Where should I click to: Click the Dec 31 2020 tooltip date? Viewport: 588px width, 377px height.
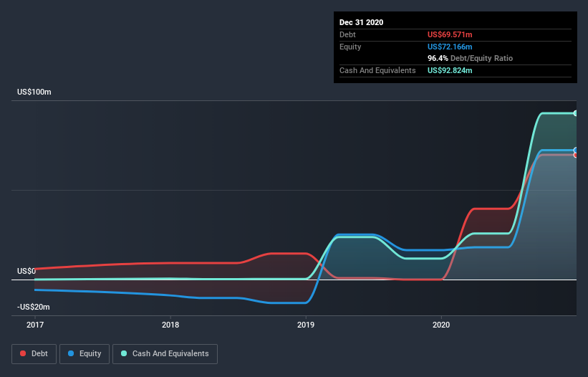click(361, 22)
